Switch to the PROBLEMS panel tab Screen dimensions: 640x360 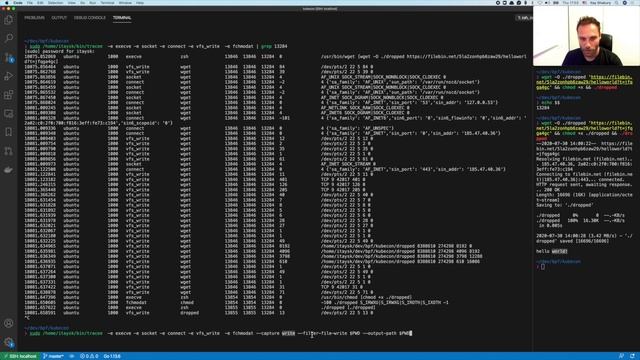coord(34,18)
